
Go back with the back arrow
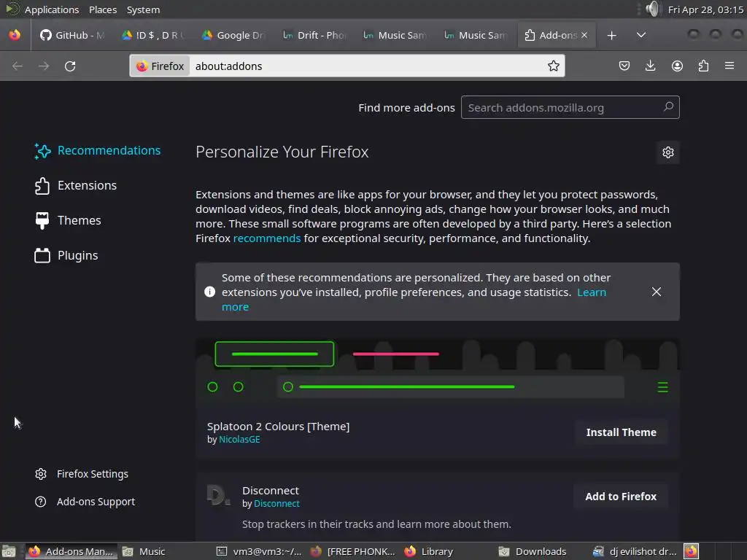click(x=18, y=66)
